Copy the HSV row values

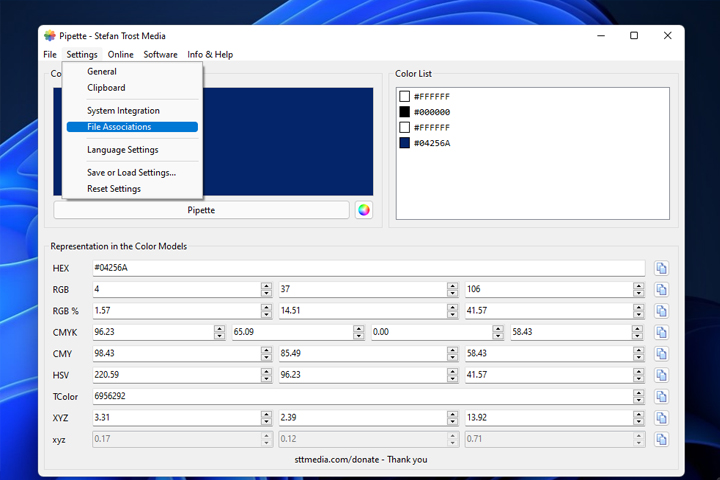[661, 375]
